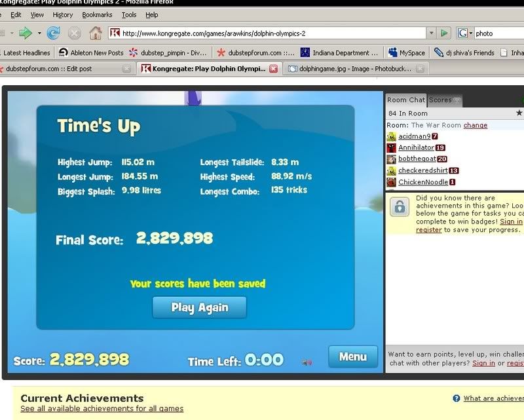524x420 pixels.
Task: Open the Edit menu
Action: click(x=16, y=14)
